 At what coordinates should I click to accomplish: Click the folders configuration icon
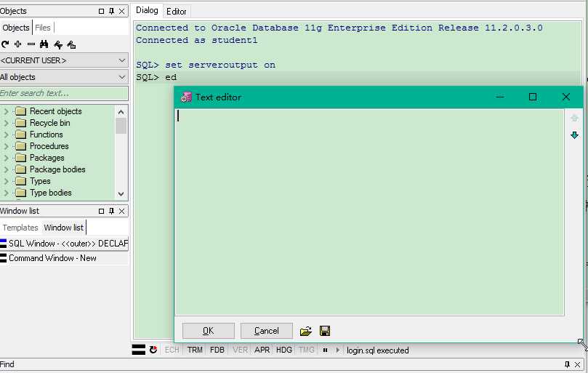click(71, 44)
